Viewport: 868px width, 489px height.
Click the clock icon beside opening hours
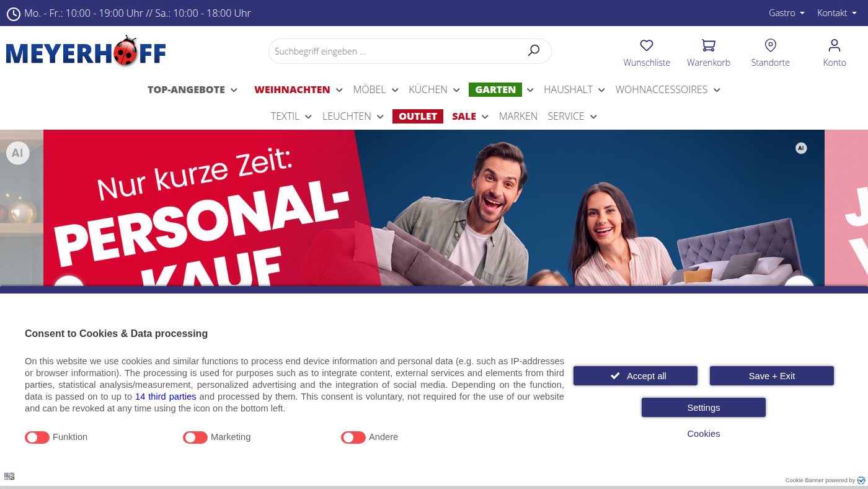[13, 13]
